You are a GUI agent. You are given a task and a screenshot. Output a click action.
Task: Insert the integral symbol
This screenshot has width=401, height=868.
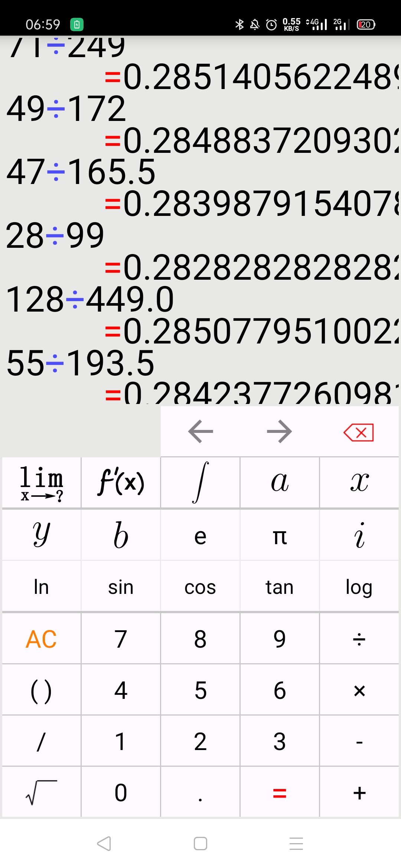[x=200, y=483]
